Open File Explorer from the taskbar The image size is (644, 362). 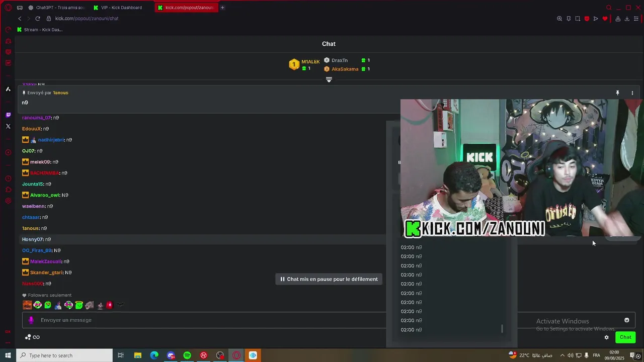tap(137, 355)
